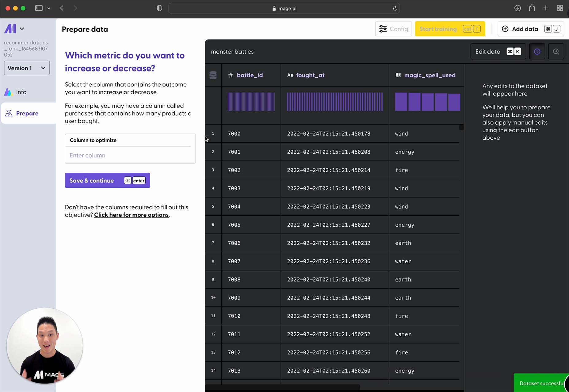Select the battle_id column header
The width and height of the screenshot is (569, 392).
pyautogui.click(x=251, y=75)
